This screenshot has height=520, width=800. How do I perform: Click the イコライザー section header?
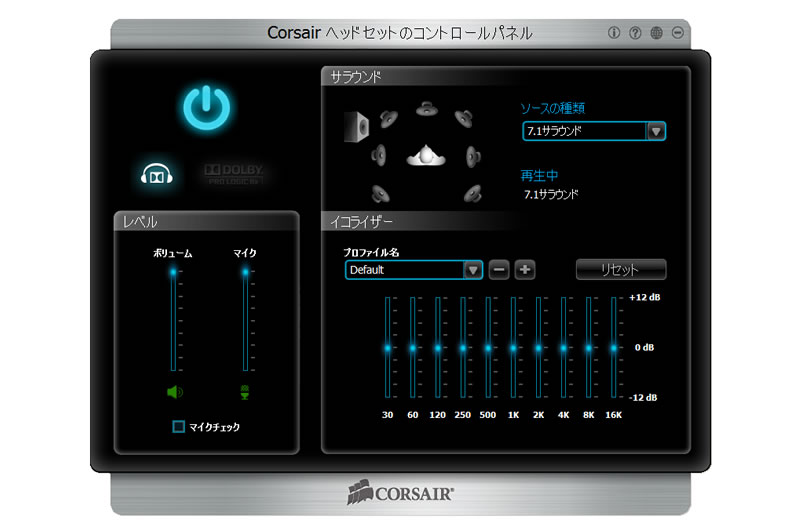(361, 222)
